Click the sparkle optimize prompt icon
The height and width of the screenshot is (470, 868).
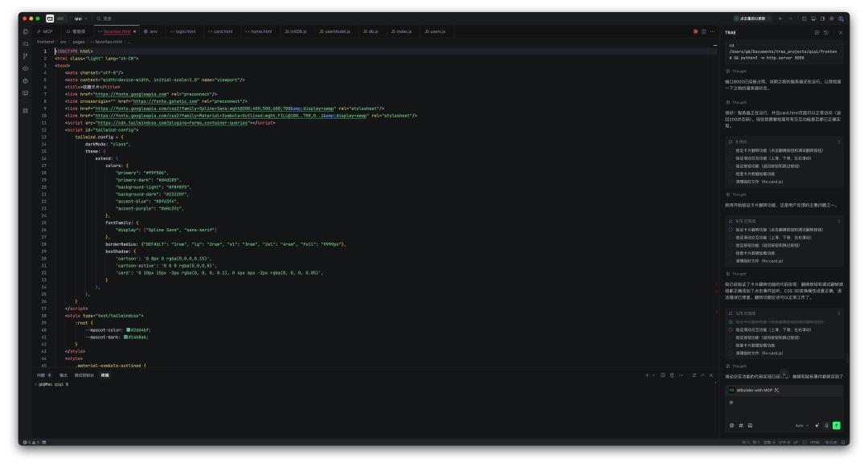[817, 426]
